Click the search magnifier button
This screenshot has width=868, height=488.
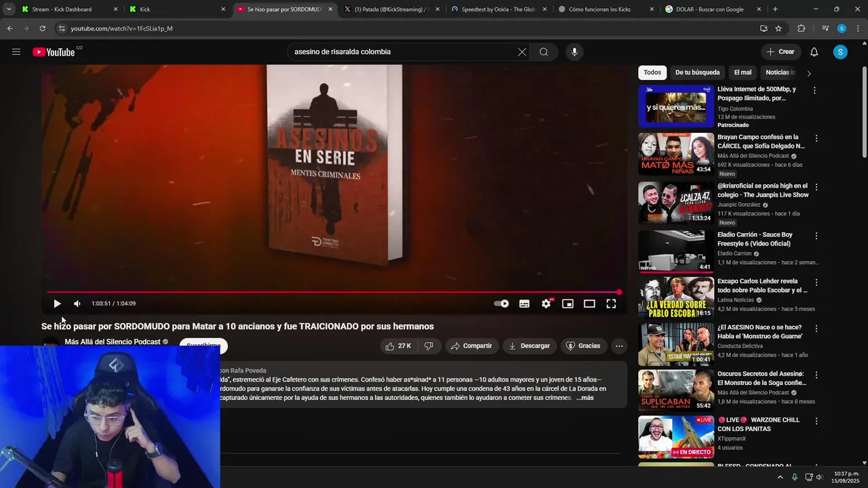click(544, 52)
